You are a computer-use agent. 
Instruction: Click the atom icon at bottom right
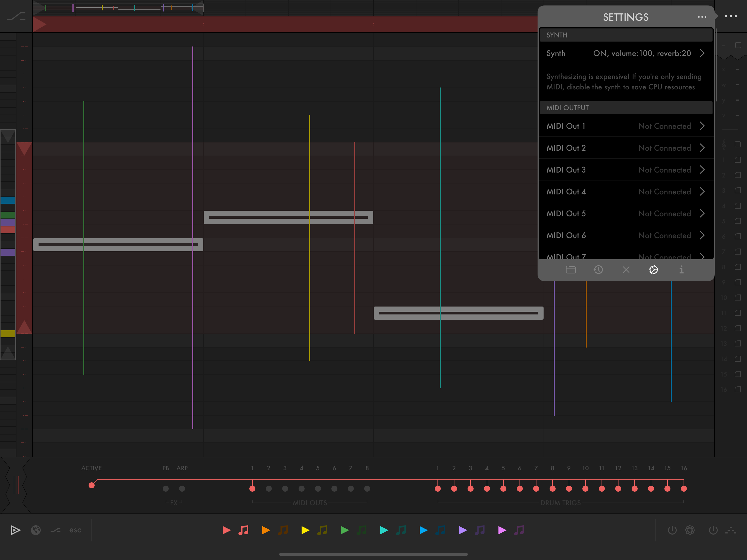click(690, 530)
